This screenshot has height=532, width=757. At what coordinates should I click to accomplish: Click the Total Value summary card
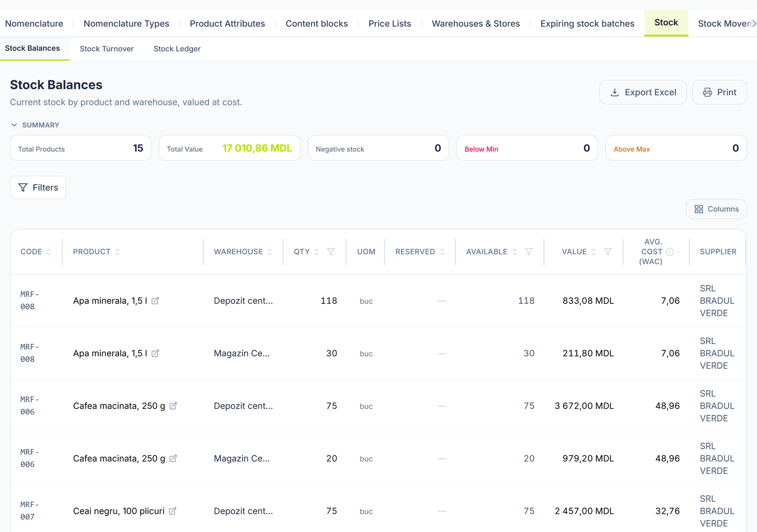pyautogui.click(x=230, y=148)
